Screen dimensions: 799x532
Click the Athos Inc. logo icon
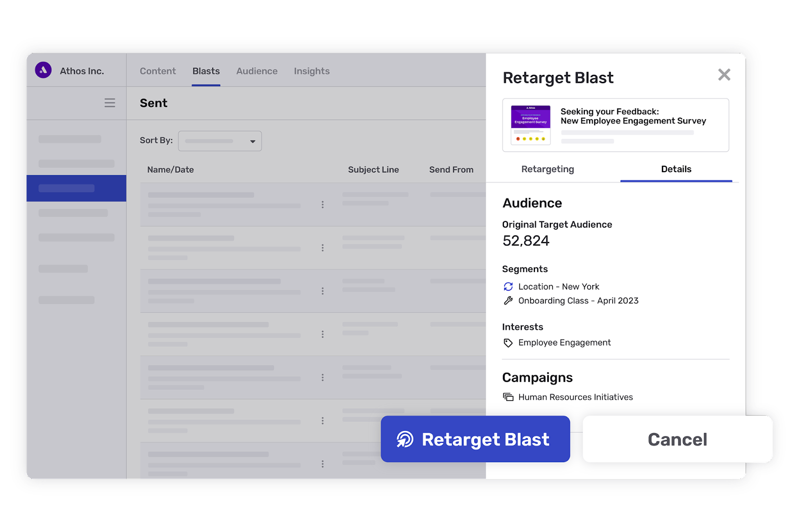tap(44, 70)
